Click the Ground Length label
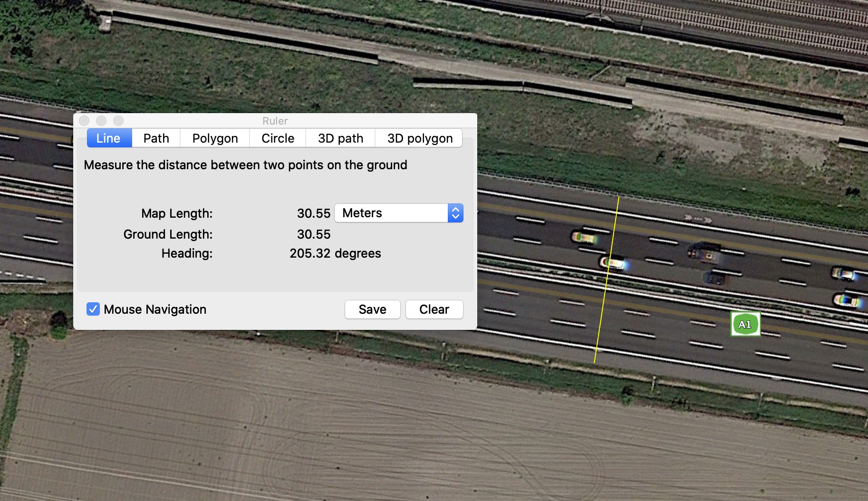868x501 pixels. [x=168, y=234]
